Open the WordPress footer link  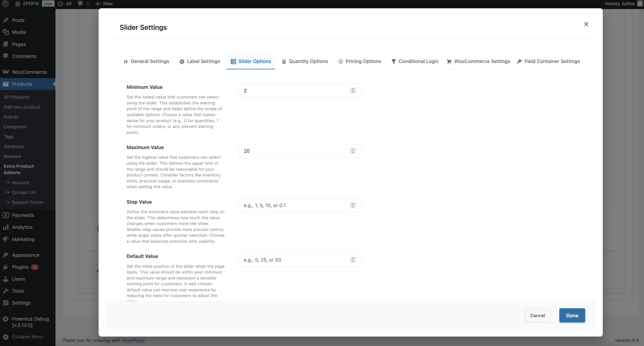[x=133, y=340]
